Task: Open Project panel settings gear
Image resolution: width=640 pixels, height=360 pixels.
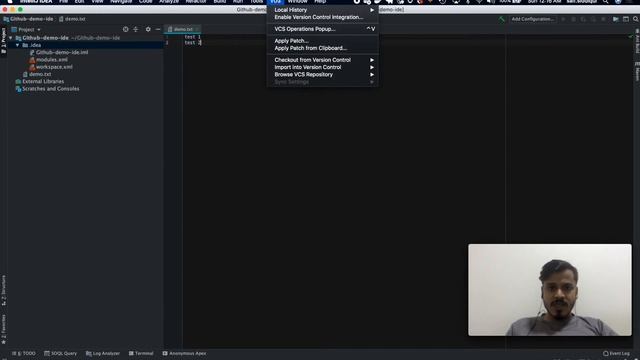Action: pos(148,29)
